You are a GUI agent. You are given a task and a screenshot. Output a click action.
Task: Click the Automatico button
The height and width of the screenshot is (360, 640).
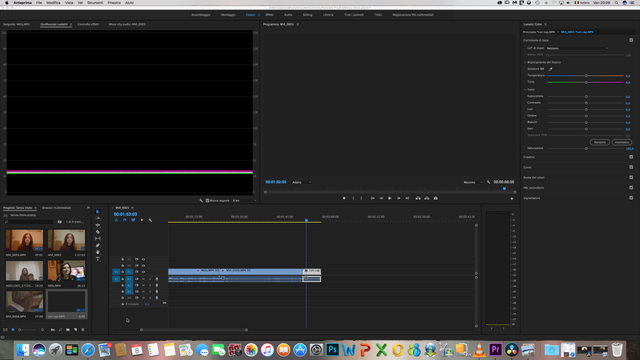(x=622, y=142)
